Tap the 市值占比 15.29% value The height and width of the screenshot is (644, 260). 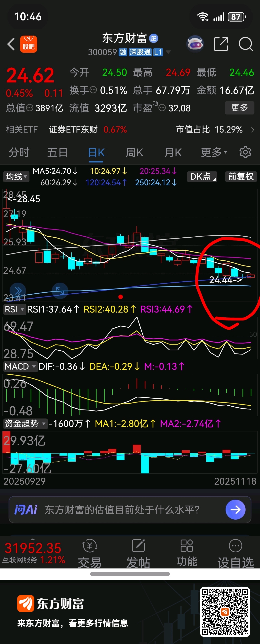click(x=209, y=129)
